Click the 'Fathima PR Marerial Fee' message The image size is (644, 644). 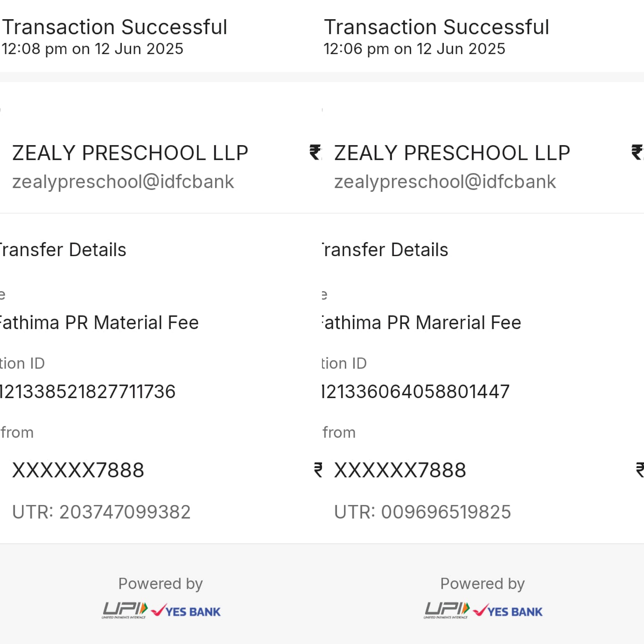(421, 323)
